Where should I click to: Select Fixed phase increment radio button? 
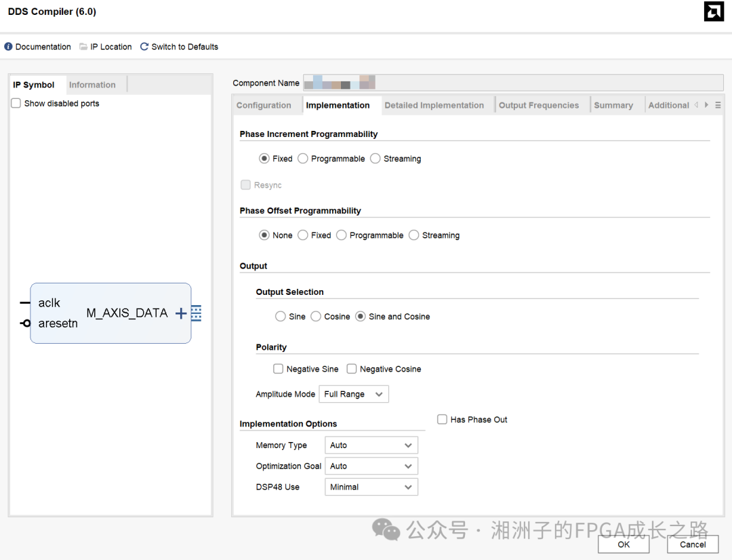click(x=264, y=159)
